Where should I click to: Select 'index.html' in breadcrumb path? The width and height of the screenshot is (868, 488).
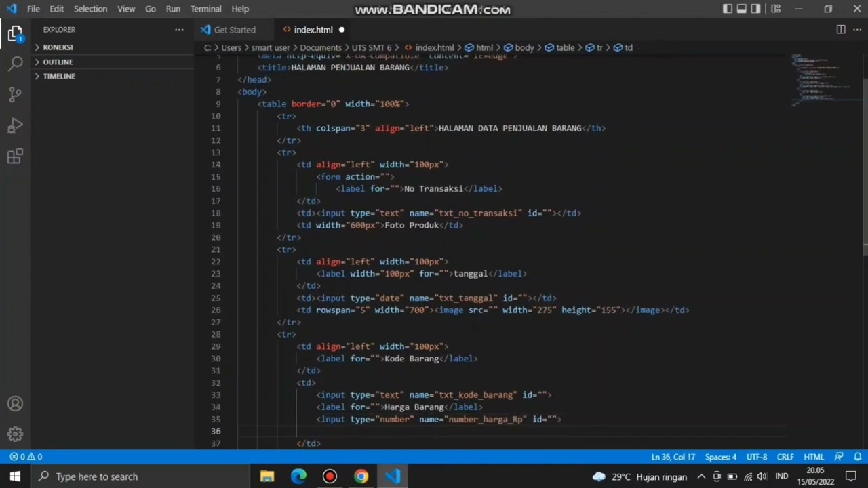point(435,47)
